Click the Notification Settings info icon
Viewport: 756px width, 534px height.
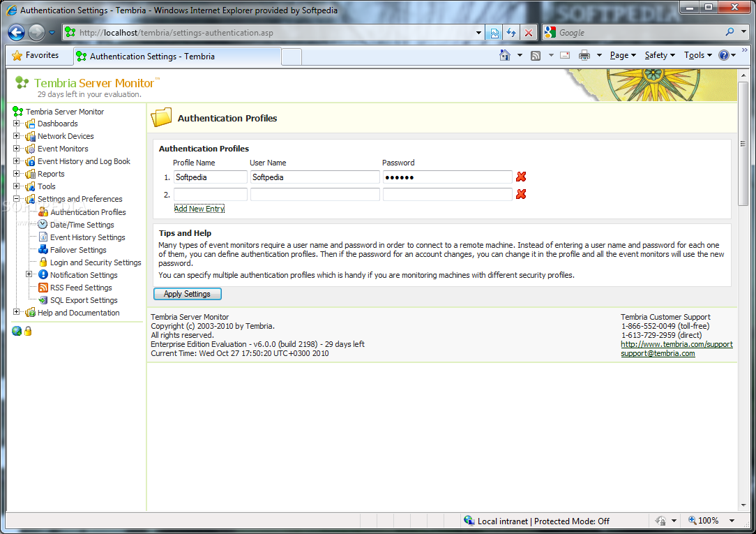[43, 275]
